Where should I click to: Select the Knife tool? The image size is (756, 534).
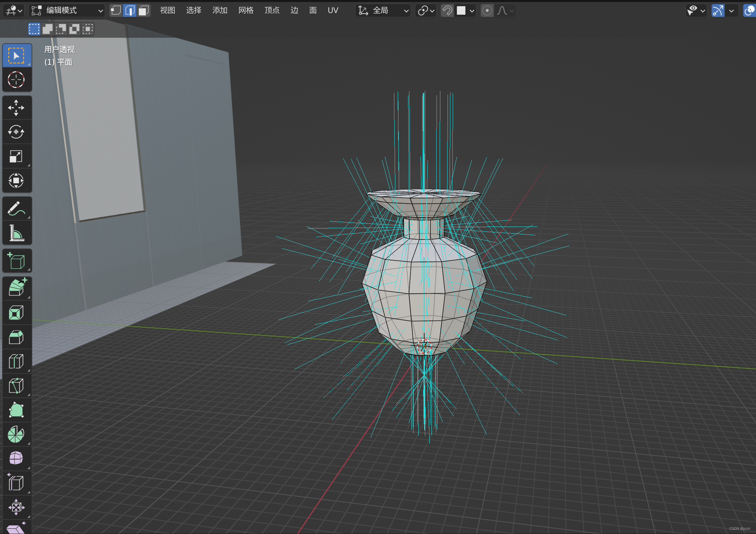16,386
